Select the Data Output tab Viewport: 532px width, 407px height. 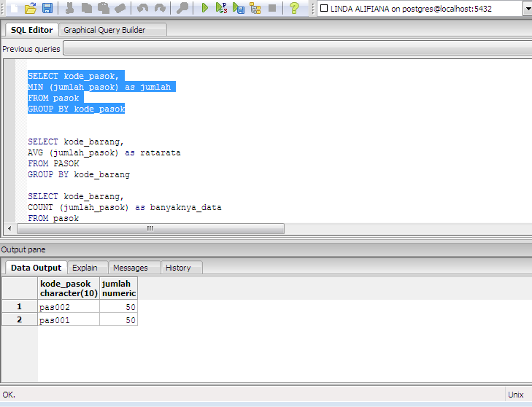click(36, 268)
